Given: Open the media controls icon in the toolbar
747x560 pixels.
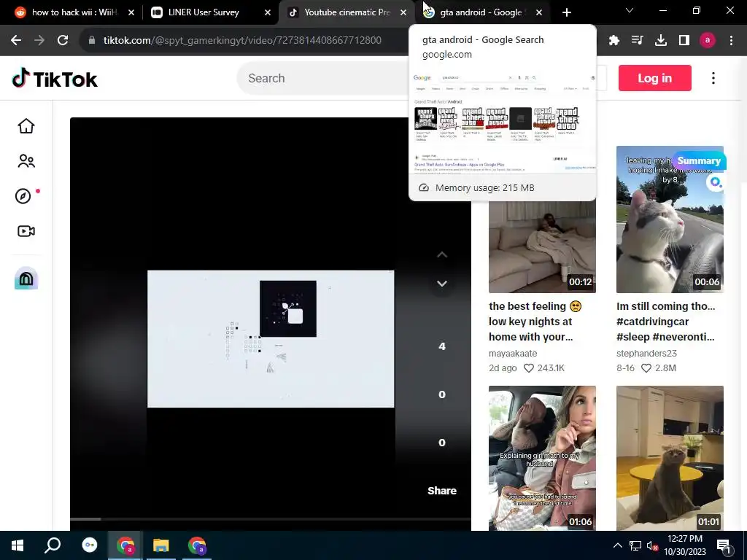Looking at the screenshot, I should click(x=637, y=41).
